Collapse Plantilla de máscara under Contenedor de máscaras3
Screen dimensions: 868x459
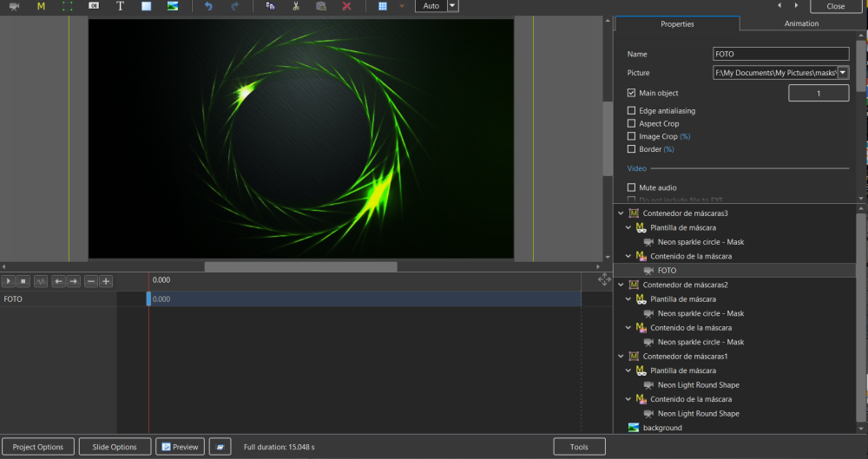628,227
